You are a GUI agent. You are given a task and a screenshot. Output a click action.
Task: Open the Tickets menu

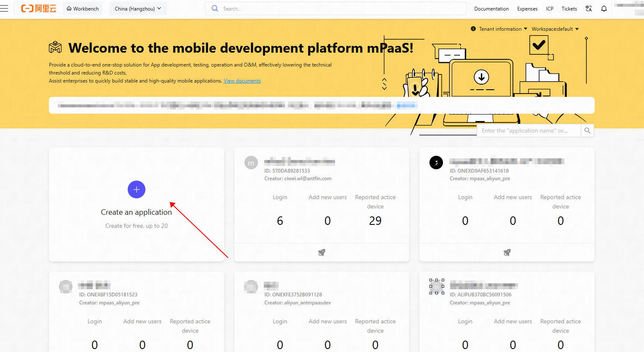569,9
